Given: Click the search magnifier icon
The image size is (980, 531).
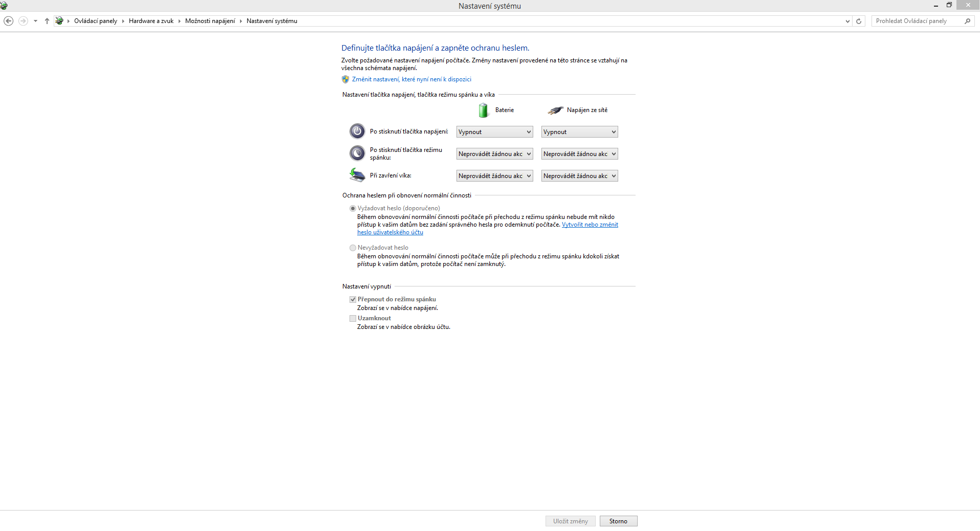Looking at the screenshot, I should (967, 21).
